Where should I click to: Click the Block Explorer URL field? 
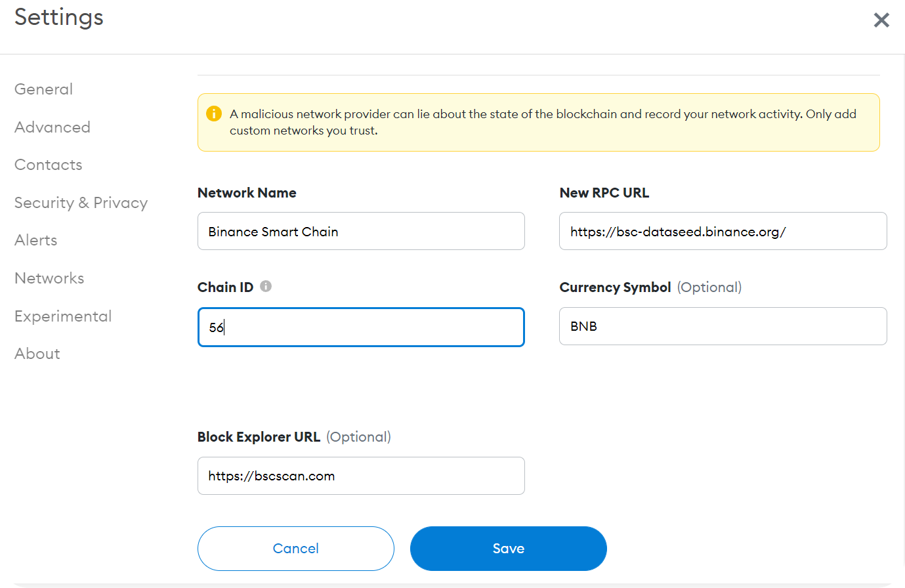[361, 476]
